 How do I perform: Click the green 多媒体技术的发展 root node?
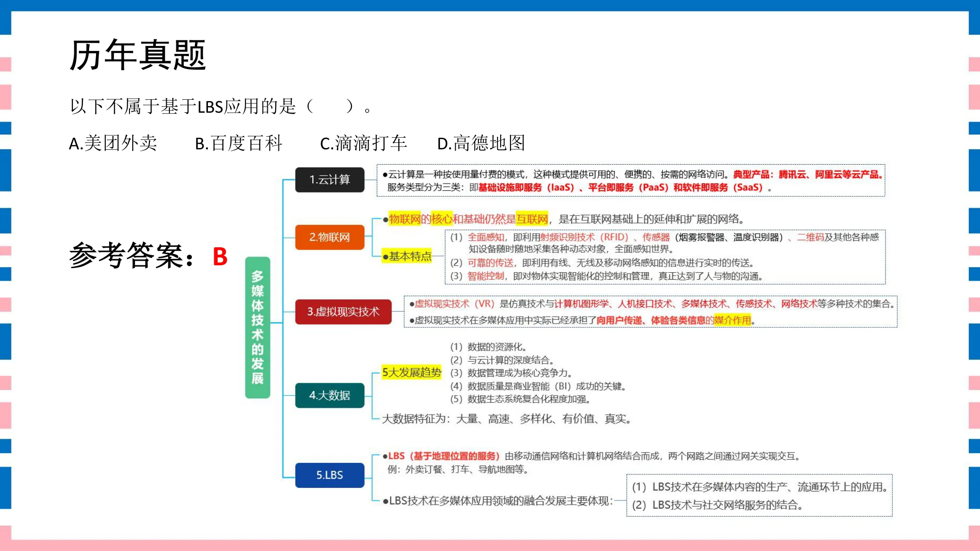[258, 327]
